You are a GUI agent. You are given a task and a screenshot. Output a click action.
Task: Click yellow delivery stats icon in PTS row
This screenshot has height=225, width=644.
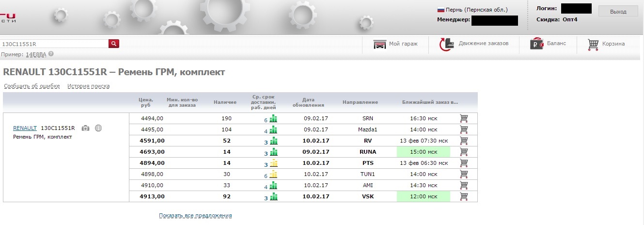point(273,163)
